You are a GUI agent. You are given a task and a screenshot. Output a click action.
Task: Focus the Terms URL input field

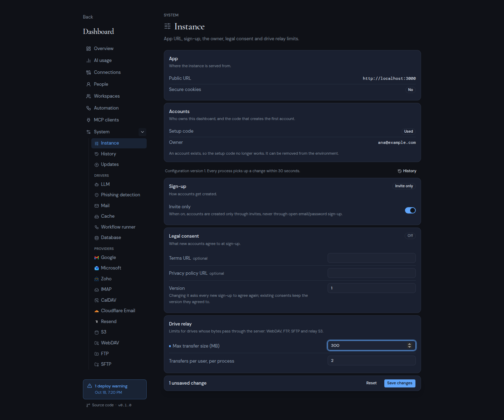[x=372, y=258]
